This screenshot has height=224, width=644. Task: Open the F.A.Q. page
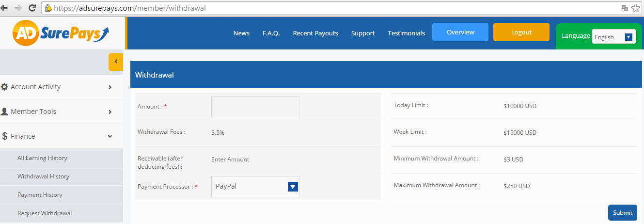(271, 33)
